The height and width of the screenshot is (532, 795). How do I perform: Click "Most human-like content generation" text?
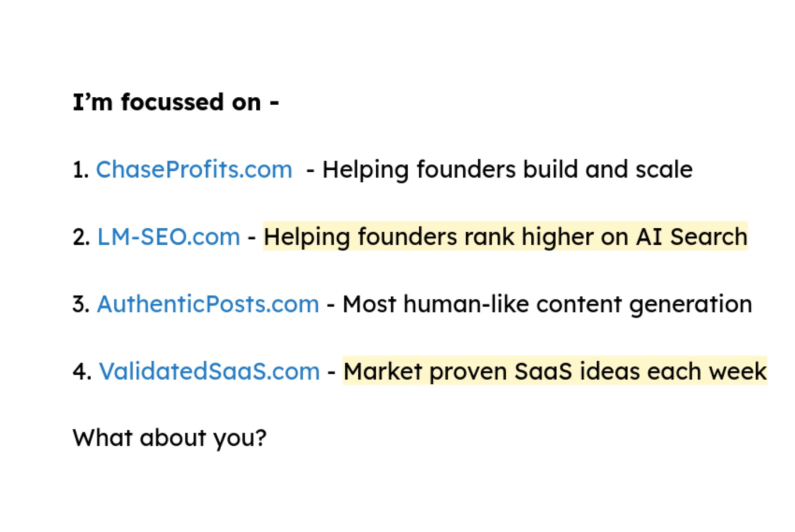pyautogui.click(x=547, y=305)
